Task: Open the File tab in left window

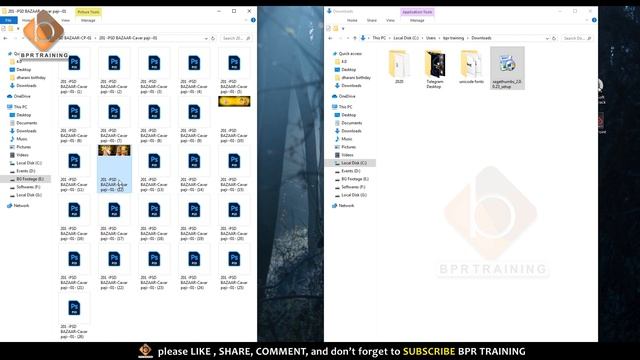Action: click(x=9, y=20)
